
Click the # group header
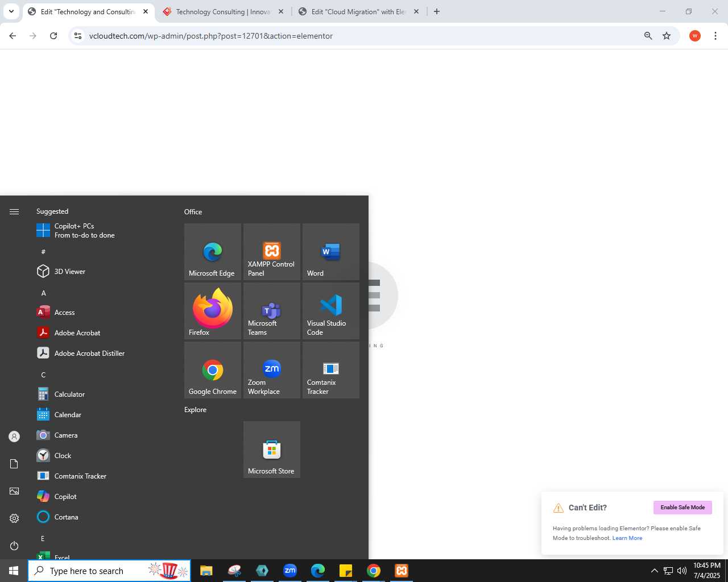point(43,252)
